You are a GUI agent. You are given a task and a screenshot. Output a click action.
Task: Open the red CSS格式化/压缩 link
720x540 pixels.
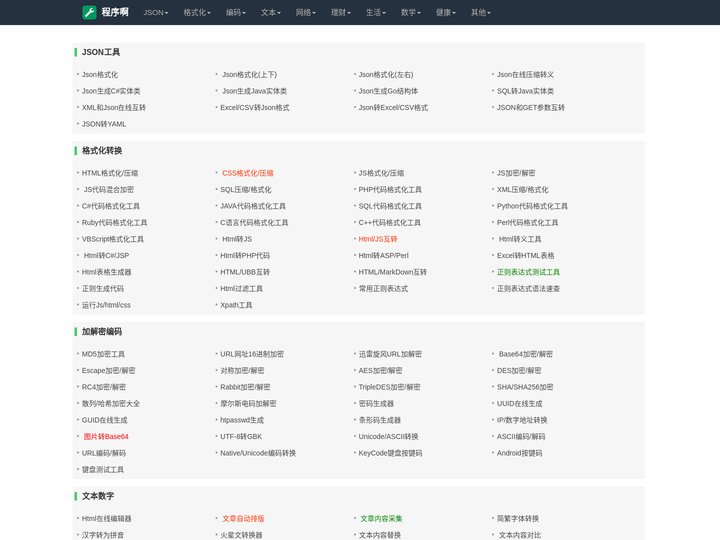(248, 173)
